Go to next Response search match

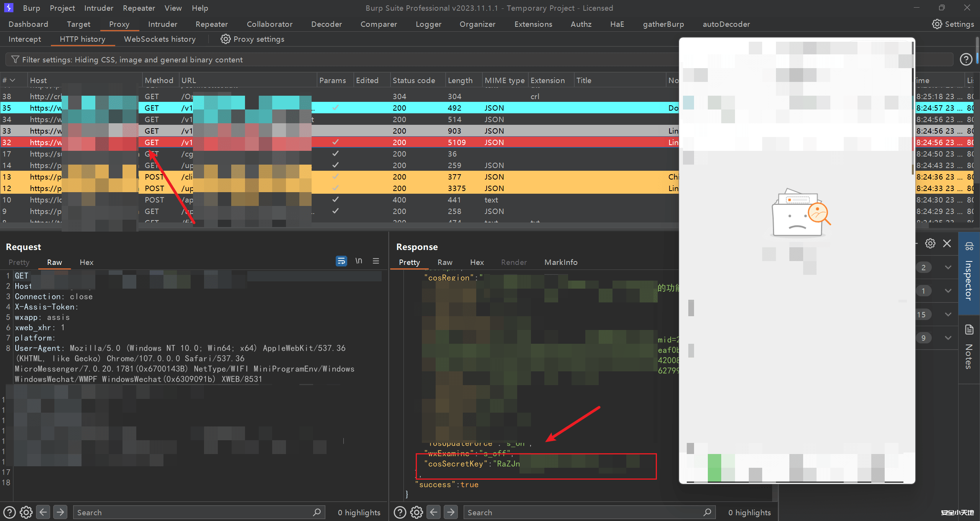point(451,512)
